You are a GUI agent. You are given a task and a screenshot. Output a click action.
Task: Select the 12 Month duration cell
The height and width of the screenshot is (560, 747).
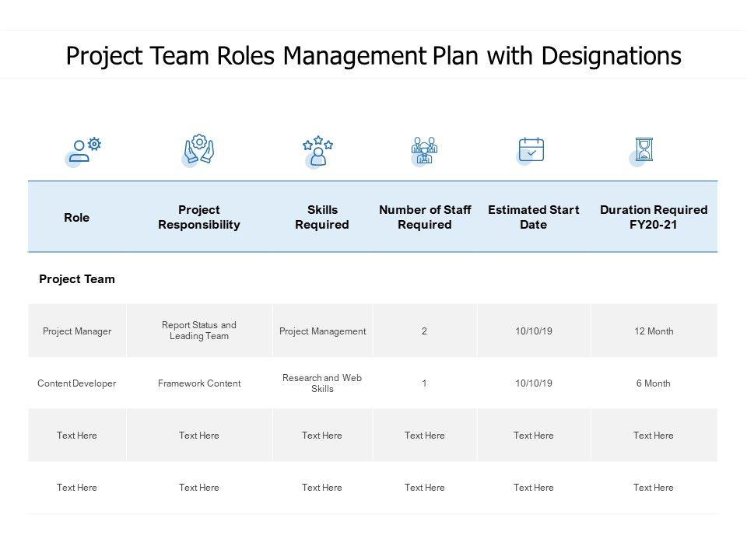click(654, 331)
